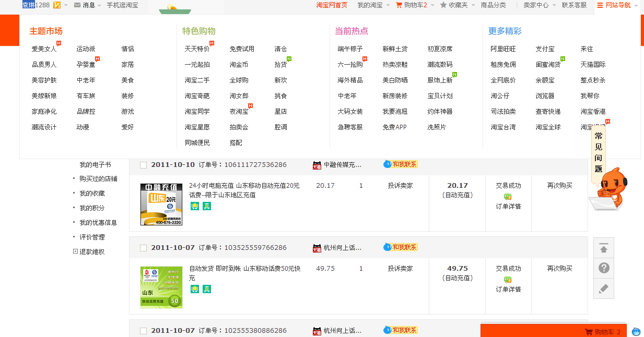Click the pencil feedback icon
The image size is (644, 337).
[x=604, y=288]
